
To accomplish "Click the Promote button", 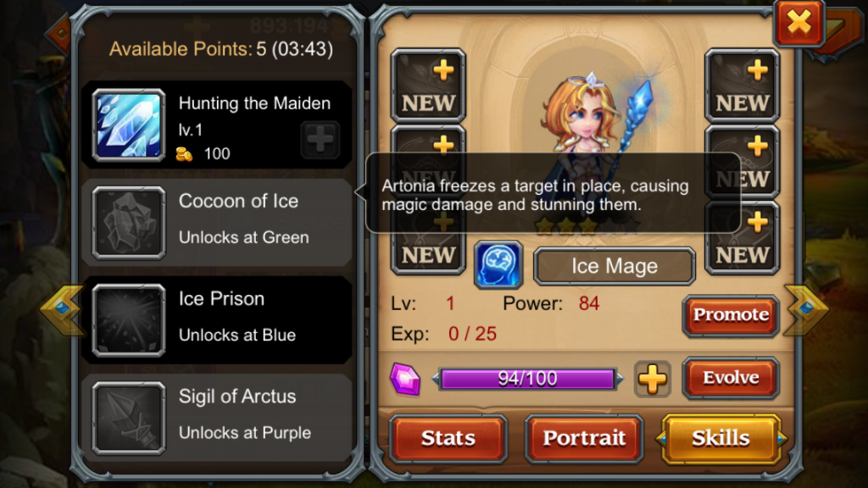I will point(731,315).
